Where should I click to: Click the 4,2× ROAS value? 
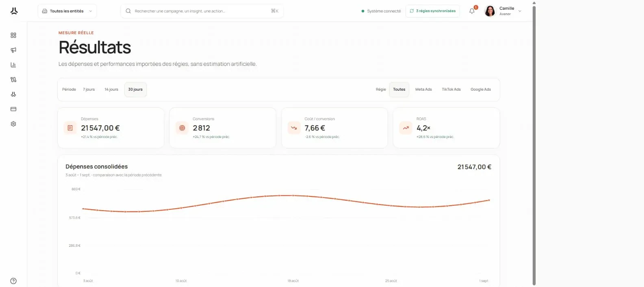(x=423, y=128)
